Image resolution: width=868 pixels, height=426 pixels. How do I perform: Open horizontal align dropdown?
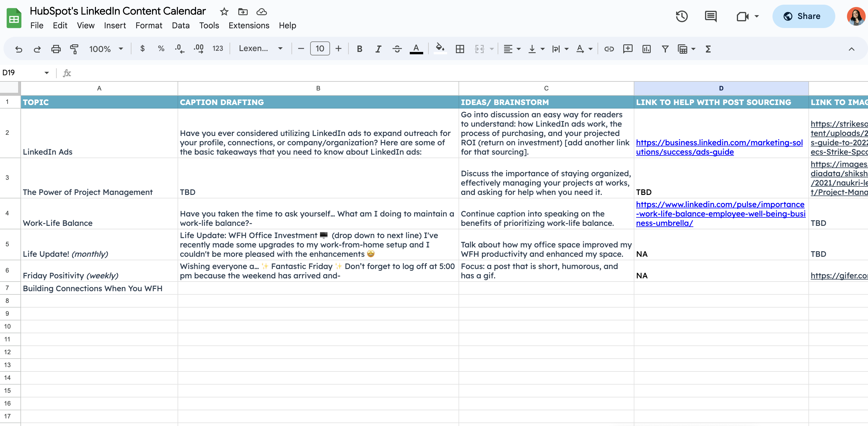click(x=512, y=49)
